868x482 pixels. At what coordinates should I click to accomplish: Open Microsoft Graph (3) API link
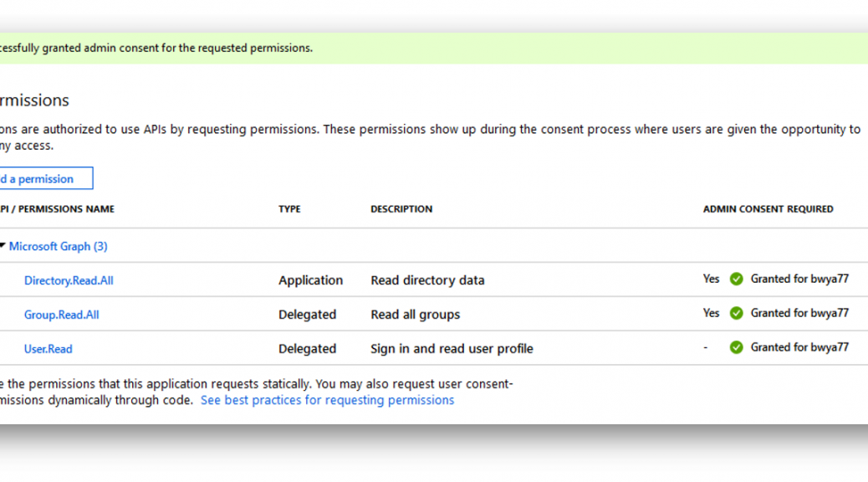pyautogui.click(x=59, y=247)
